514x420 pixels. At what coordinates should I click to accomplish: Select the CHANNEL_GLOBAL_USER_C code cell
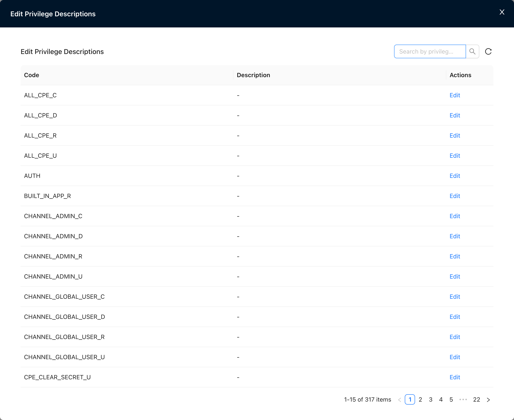pos(127,296)
